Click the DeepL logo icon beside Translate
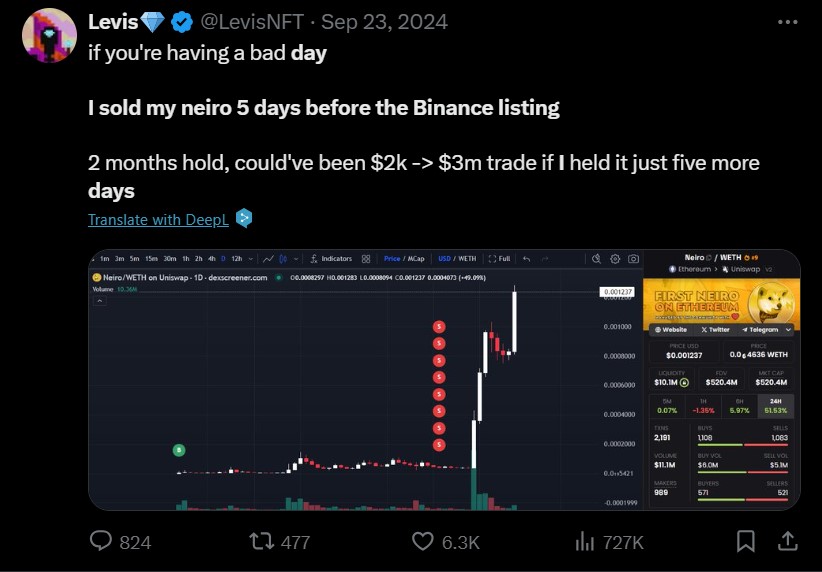The image size is (822, 572). (x=244, y=218)
